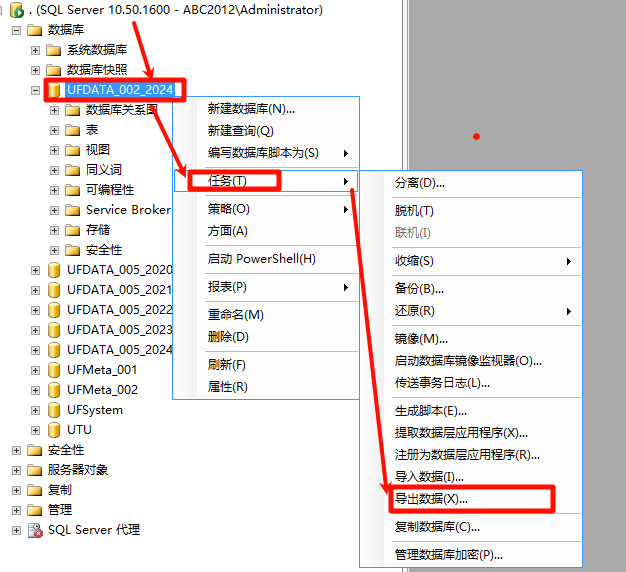
Task: Click the 复制 folder icon
Action: (x=35, y=490)
